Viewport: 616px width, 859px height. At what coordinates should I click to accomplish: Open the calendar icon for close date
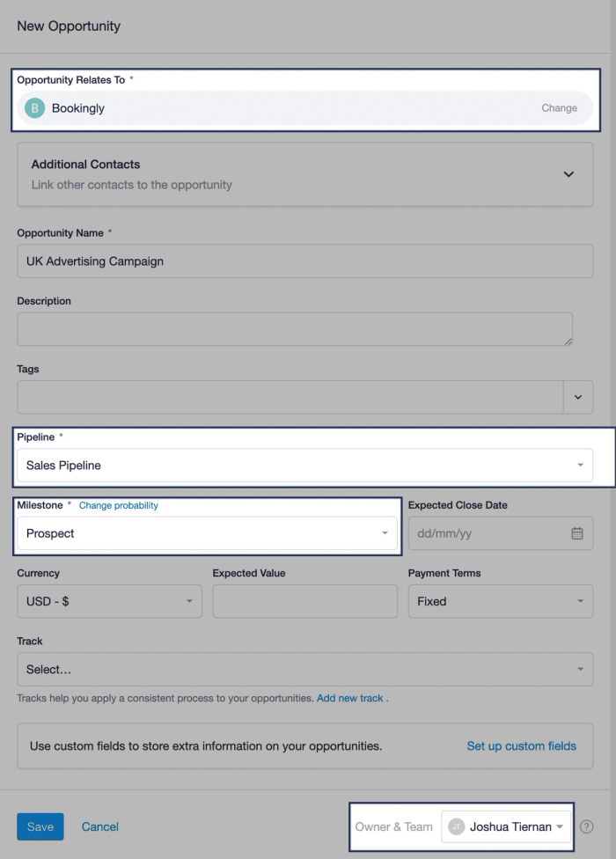(x=577, y=533)
